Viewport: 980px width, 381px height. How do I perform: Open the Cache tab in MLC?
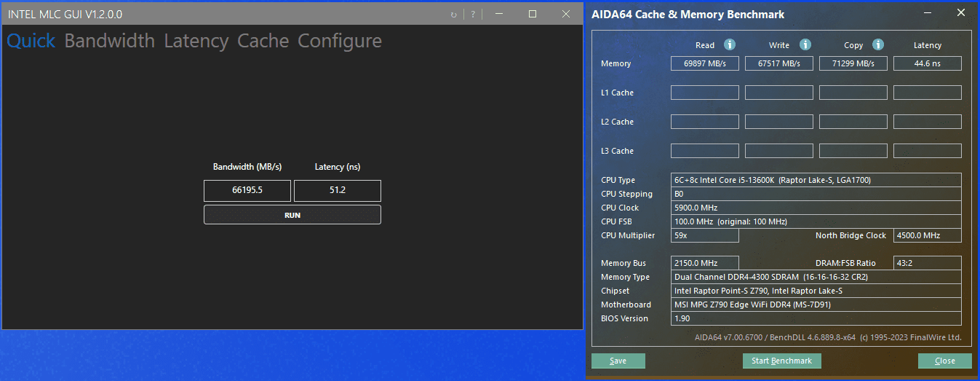pyautogui.click(x=263, y=41)
